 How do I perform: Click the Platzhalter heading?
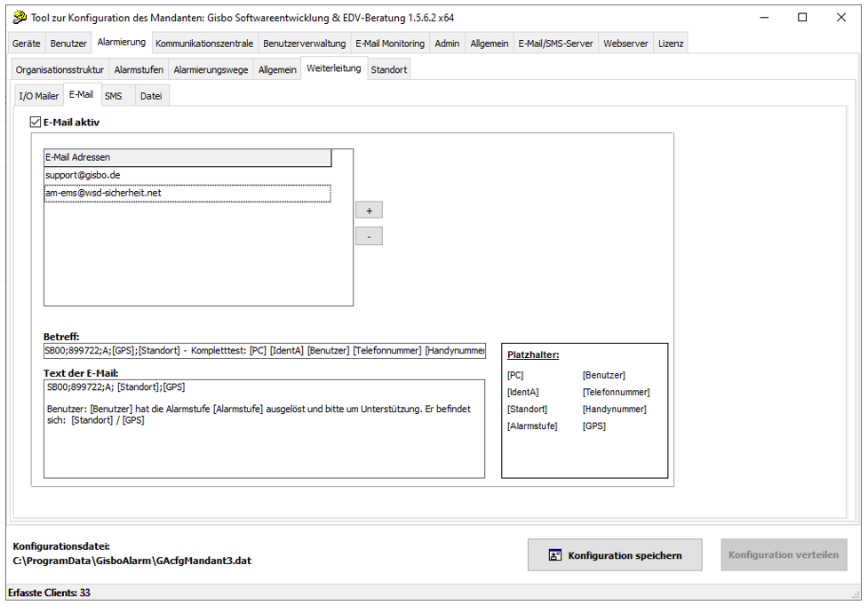533,354
